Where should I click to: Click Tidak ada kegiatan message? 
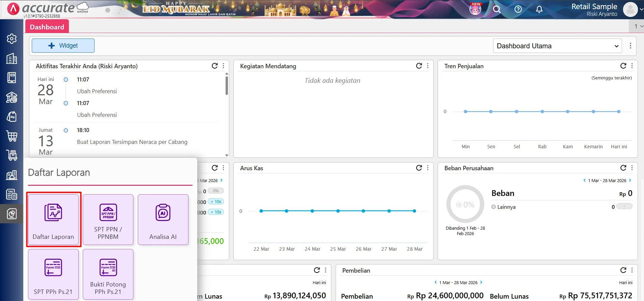pyautogui.click(x=332, y=80)
